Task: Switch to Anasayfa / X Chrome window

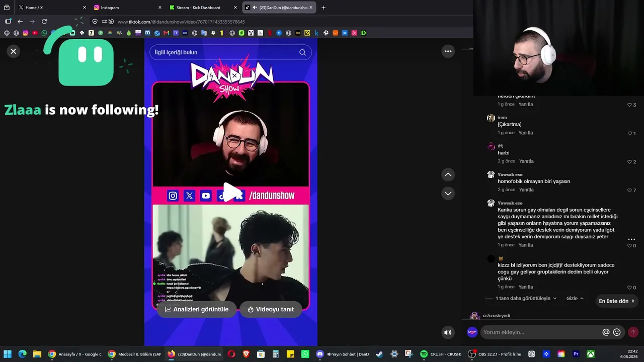Action: [x=74, y=354]
